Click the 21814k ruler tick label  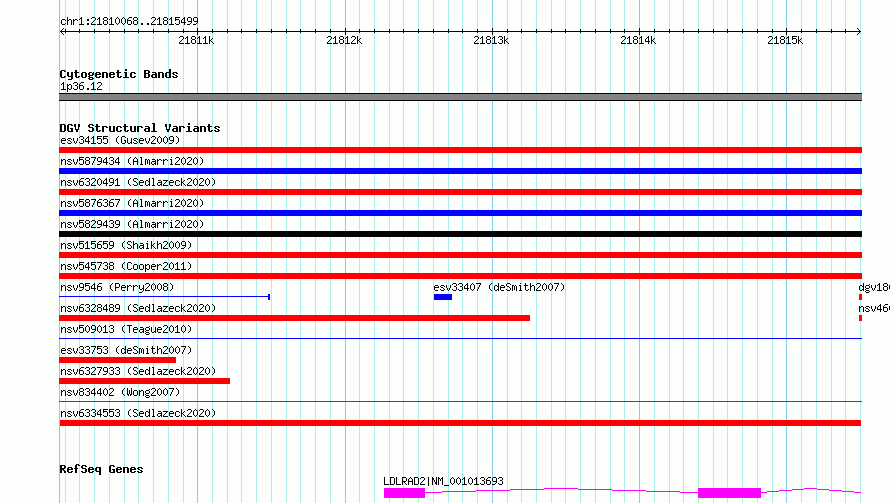638,40
